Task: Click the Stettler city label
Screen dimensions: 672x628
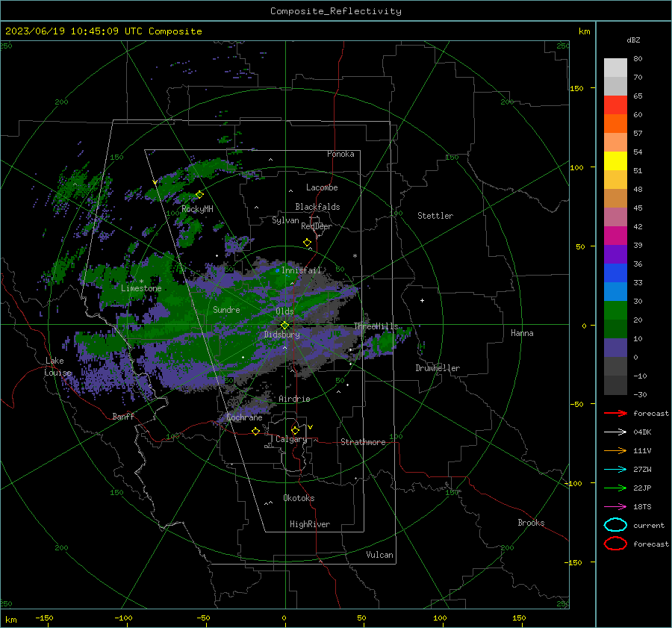Action: (435, 216)
